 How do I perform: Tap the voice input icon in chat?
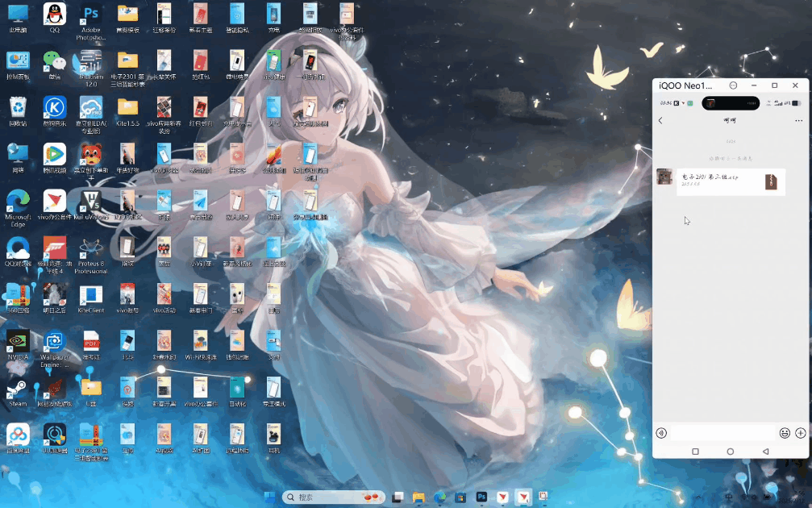point(661,433)
